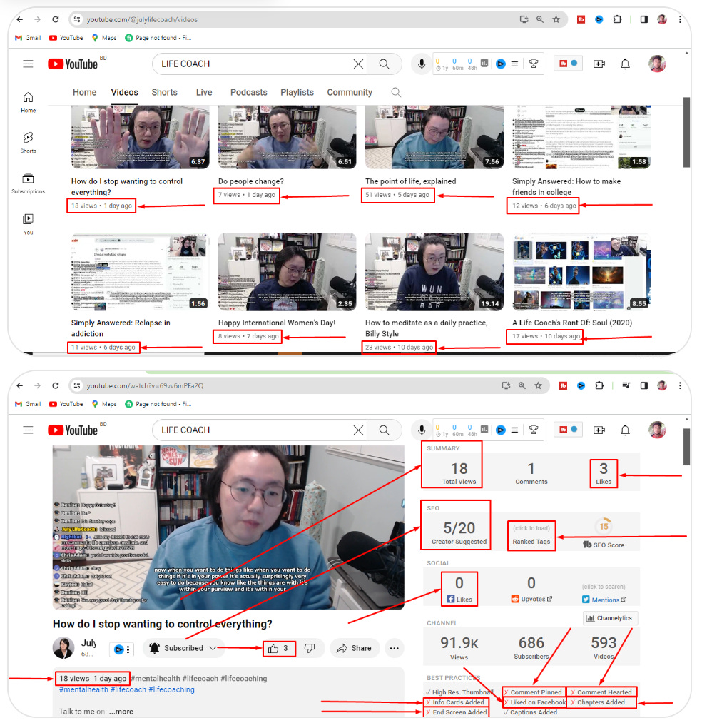Open Maps bookmark in top window
702x728 pixels.
point(104,38)
